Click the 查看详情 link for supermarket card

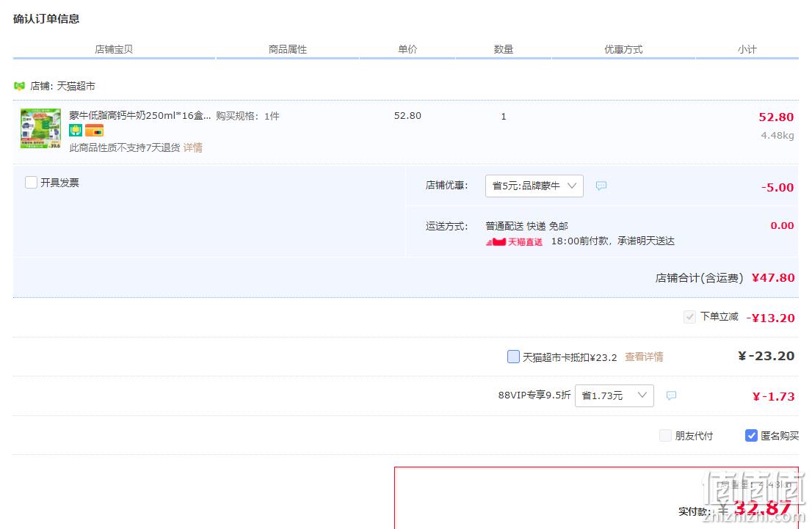(x=644, y=357)
